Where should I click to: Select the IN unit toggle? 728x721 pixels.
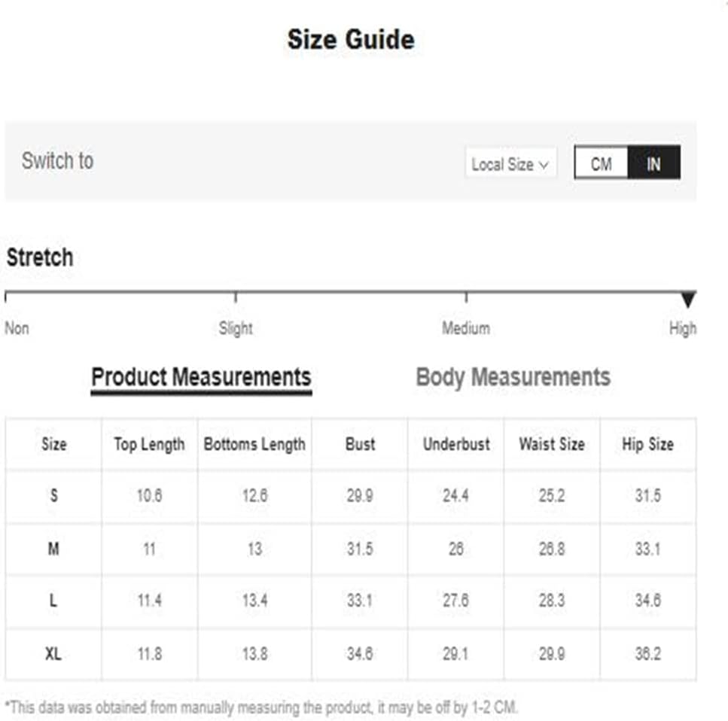(653, 163)
